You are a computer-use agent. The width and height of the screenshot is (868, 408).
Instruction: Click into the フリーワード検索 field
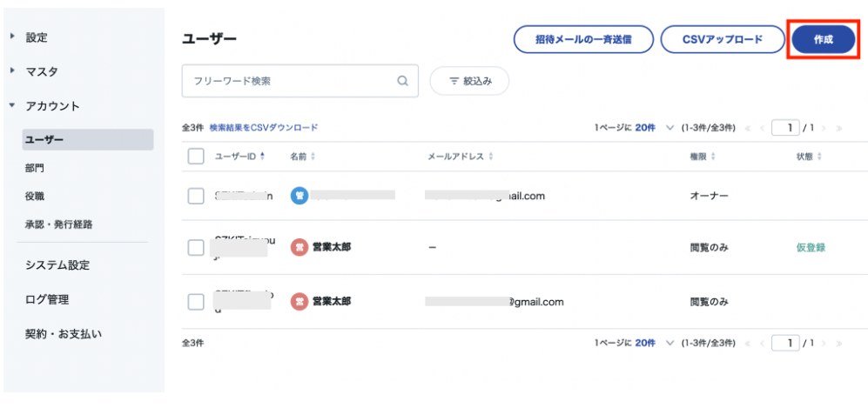[x=300, y=81]
